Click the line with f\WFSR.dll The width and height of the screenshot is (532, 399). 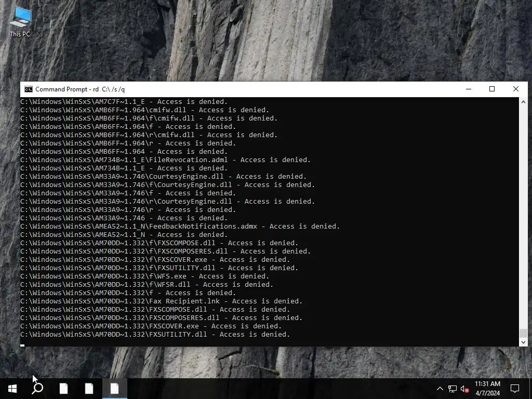(147, 285)
